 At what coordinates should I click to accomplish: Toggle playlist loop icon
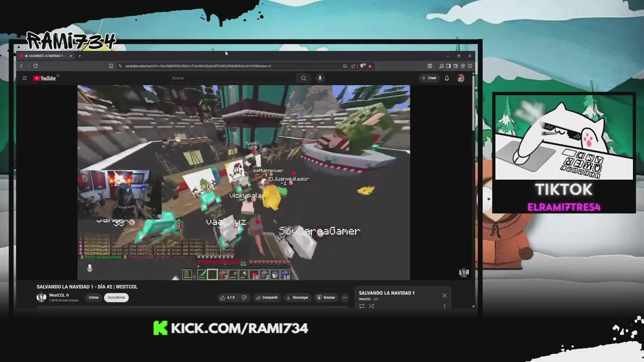362,306
